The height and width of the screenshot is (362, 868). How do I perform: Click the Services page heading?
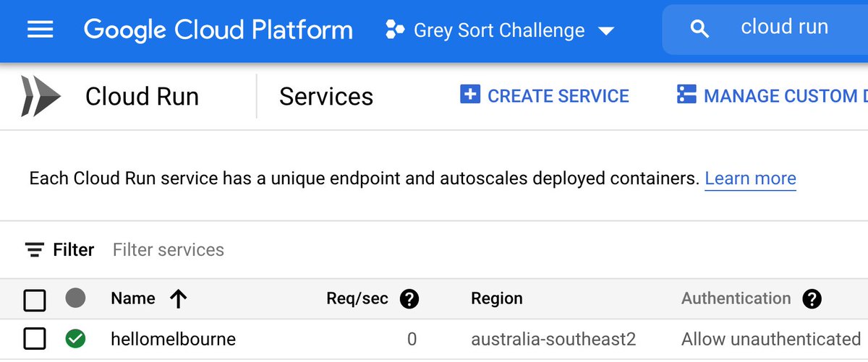point(326,96)
